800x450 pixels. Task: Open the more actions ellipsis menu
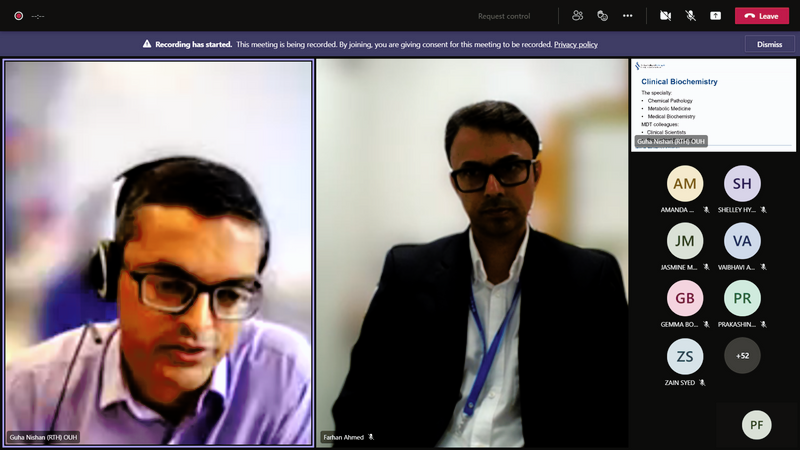point(628,16)
